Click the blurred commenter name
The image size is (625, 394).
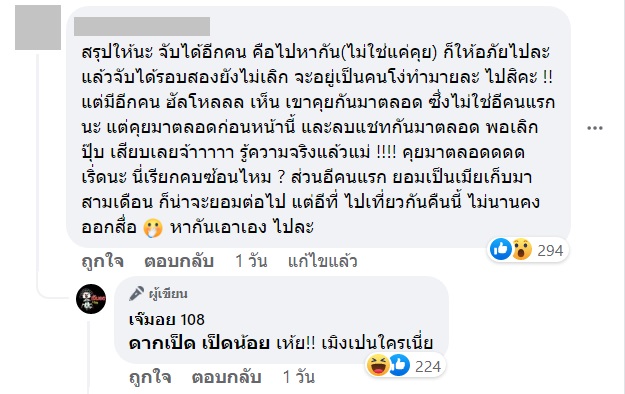pyautogui.click(x=142, y=26)
